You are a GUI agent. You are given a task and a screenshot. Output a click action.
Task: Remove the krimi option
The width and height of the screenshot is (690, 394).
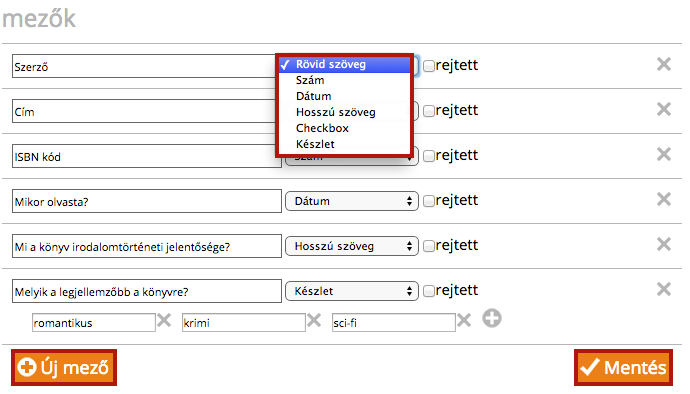(314, 320)
